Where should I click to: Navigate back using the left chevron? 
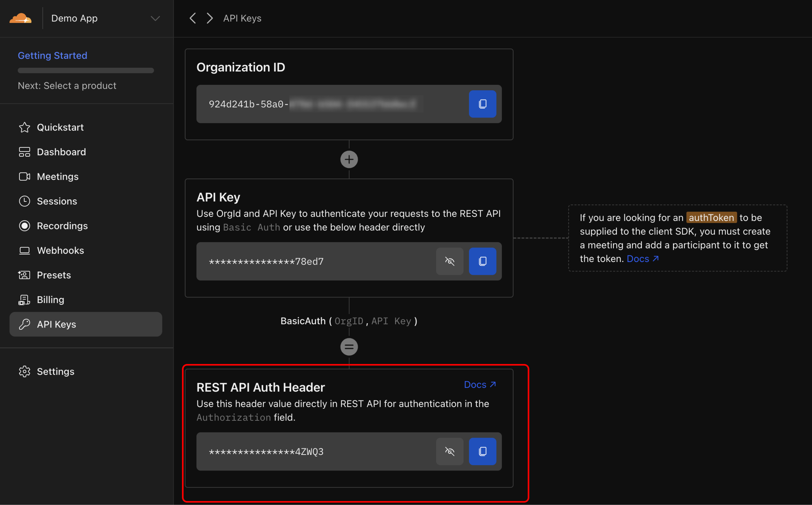pyautogui.click(x=192, y=18)
